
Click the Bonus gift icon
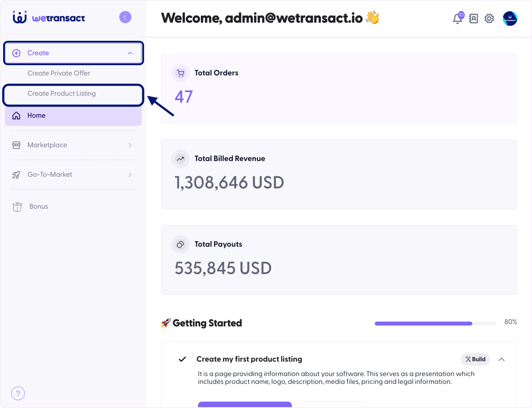click(17, 206)
